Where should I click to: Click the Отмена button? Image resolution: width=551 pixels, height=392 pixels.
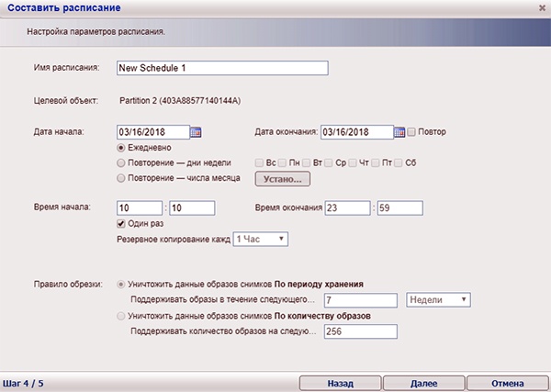point(508,384)
